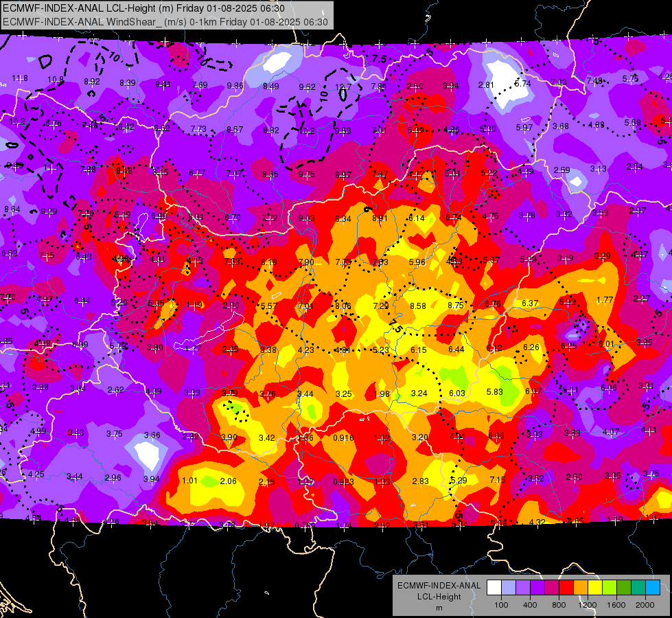This screenshot has height=618, width=672.
Task: Click the unit label m in the legend
Action: pos(439,608)
